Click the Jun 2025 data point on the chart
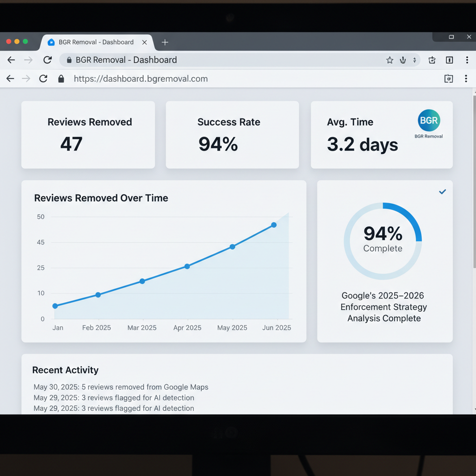This screenshot has width=476, height=476. point(274,225)
